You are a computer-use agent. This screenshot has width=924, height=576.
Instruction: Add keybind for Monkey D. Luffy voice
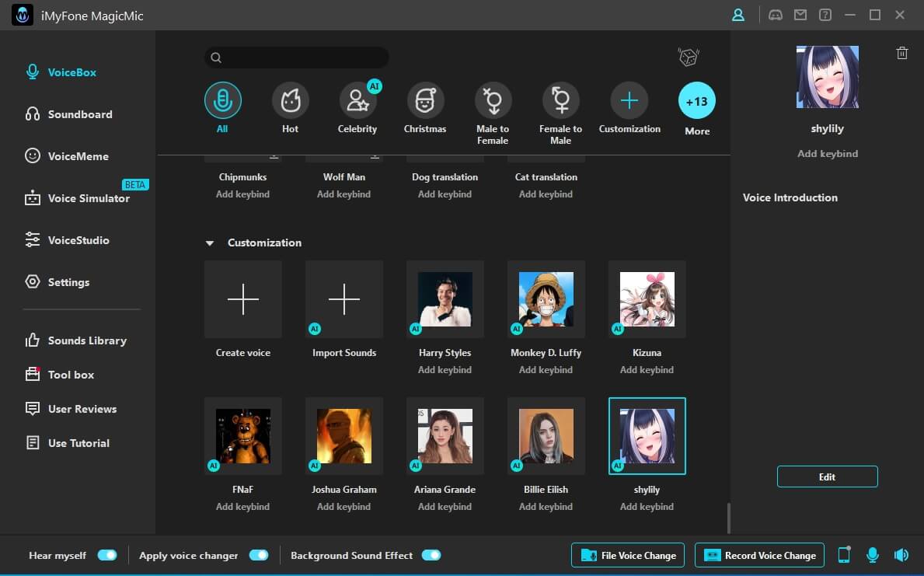546,370
